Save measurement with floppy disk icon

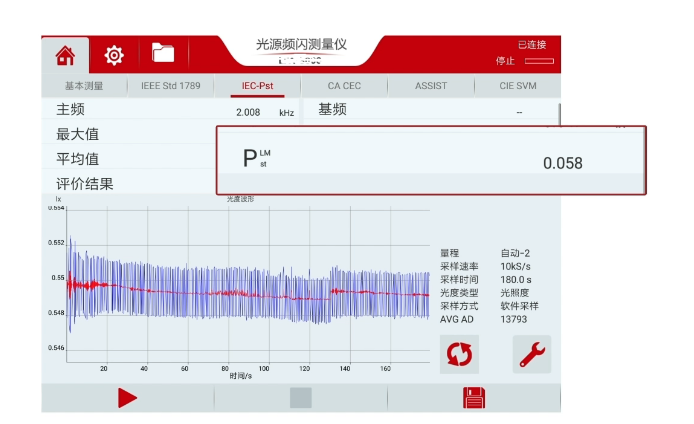point(474,397)
